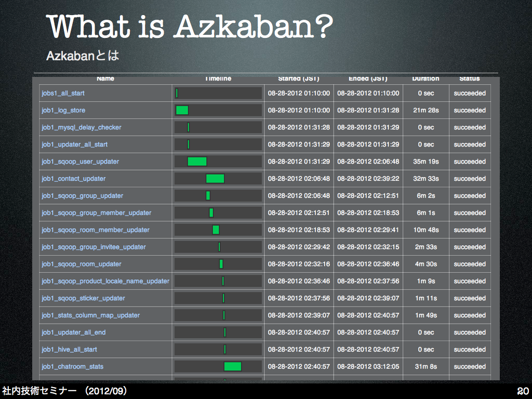Viewport: 532px width, 399px height.
Task: Click slide page number 20
Action: 523,391
